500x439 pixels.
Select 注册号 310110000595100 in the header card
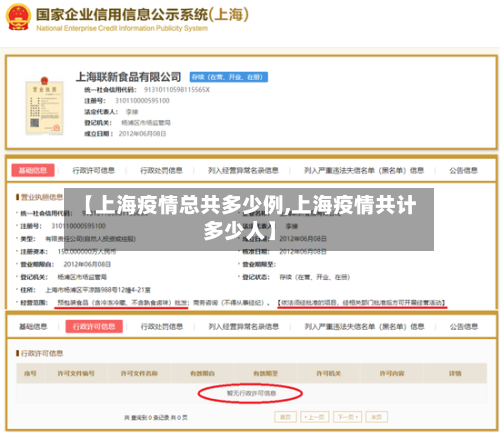pyautogui.click(x=142, y=101)
